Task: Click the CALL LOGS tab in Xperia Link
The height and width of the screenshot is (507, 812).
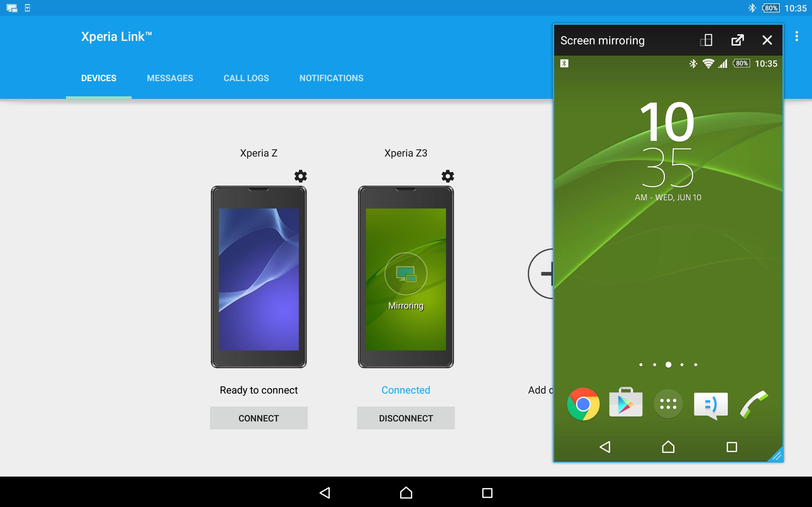Action: point(245,78)
